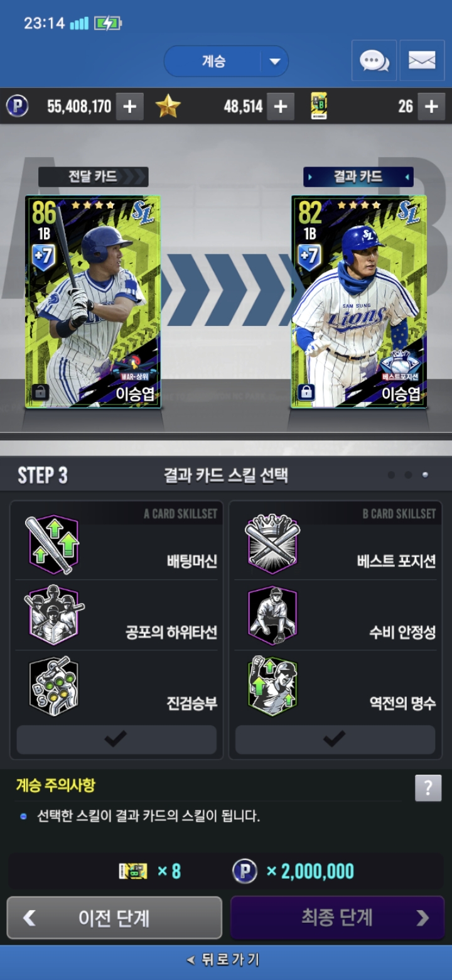This screenshot has height=980, width=452.
Task: Expand the 계승 dropdown menu
Action: pyautogui.click(x=226, y=61)
